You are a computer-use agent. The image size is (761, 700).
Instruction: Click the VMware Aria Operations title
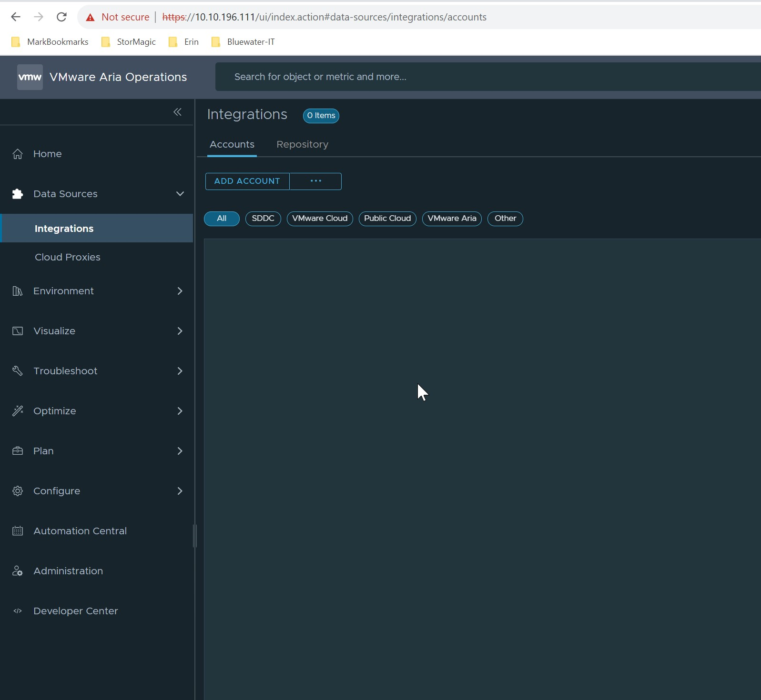[118, 77]
